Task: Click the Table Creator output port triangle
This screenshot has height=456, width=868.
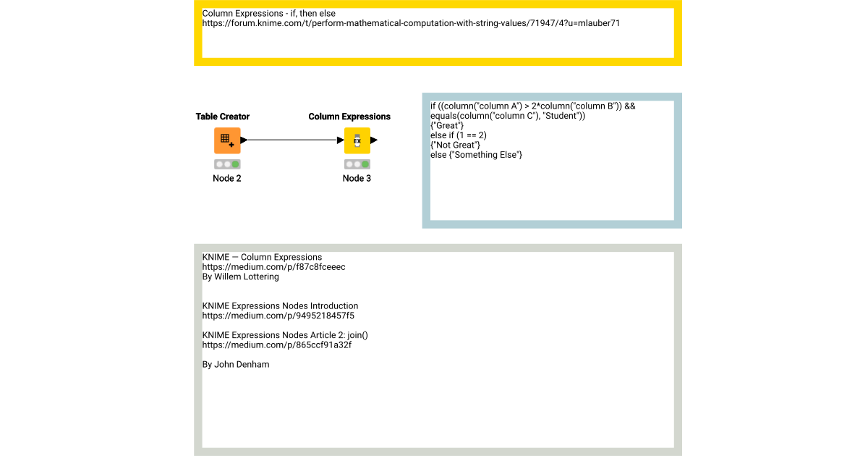Action: tap(243, 140)
